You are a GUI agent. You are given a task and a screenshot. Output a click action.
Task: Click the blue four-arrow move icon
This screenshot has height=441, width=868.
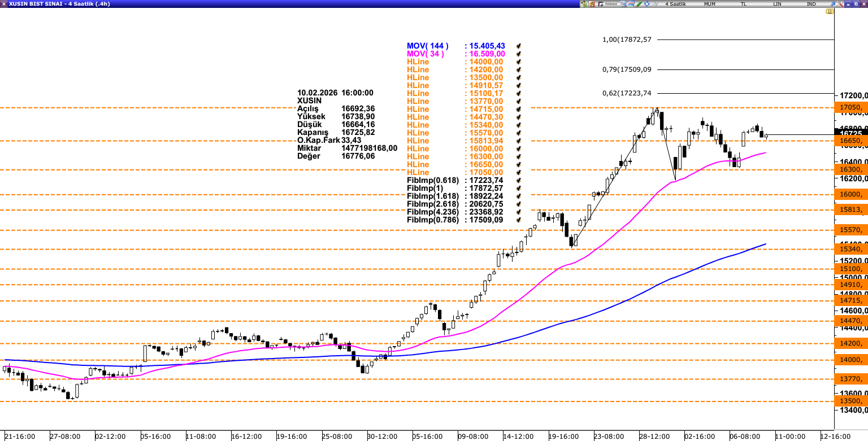[x=647, y=4]
